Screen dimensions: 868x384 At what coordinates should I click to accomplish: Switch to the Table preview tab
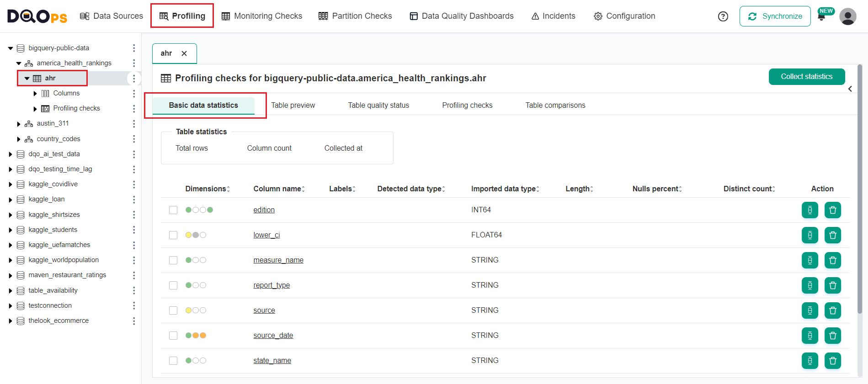(293, 105)
